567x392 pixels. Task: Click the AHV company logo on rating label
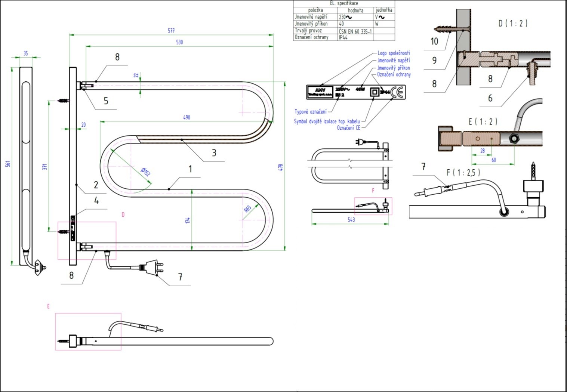320,90
